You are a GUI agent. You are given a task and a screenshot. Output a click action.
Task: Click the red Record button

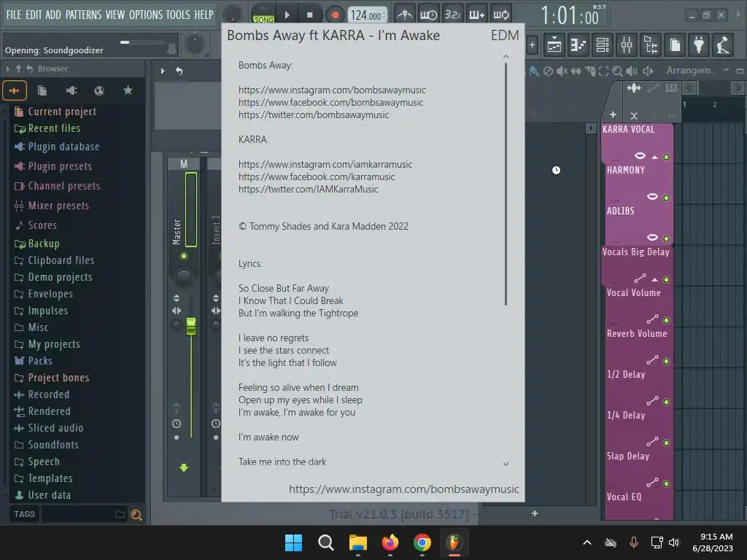[x=335, y=15]
